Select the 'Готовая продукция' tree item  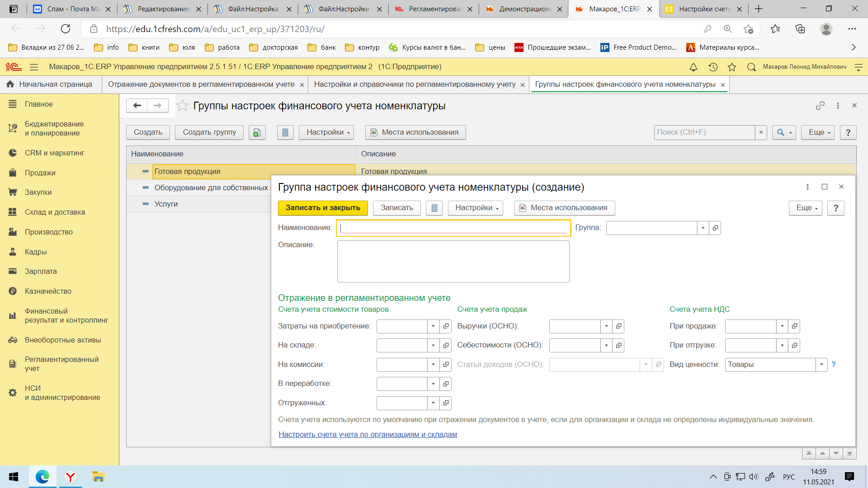(x=187, y=171)
